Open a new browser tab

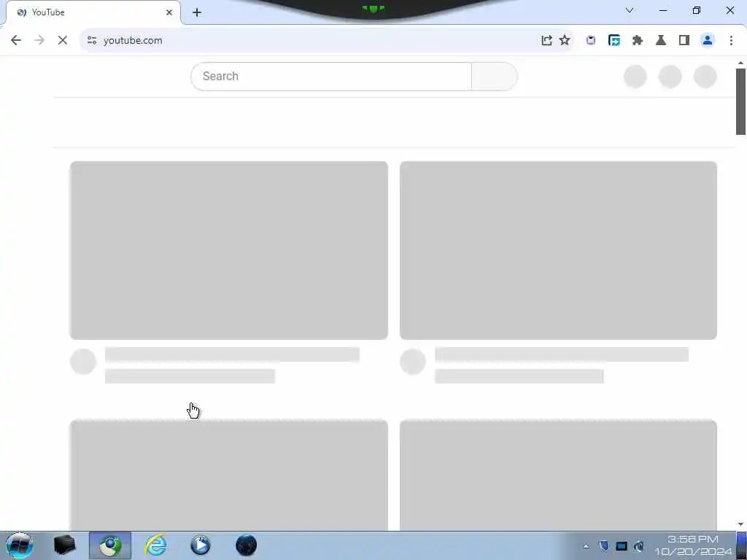[197, 12]
